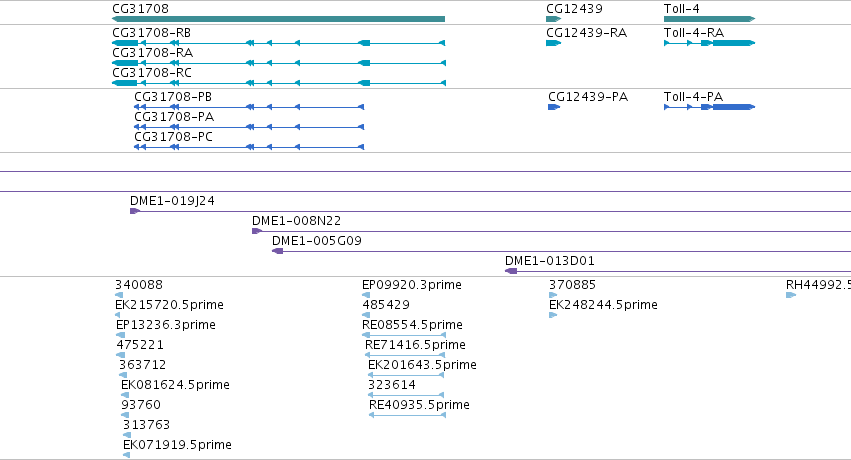Click the DME1-013D01 clone arrow

(511, 271)
